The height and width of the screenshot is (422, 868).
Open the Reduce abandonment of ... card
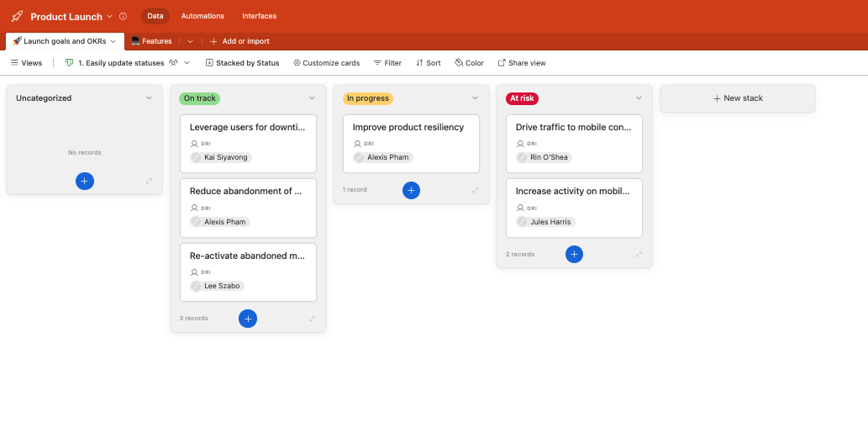tap(248, 208)
